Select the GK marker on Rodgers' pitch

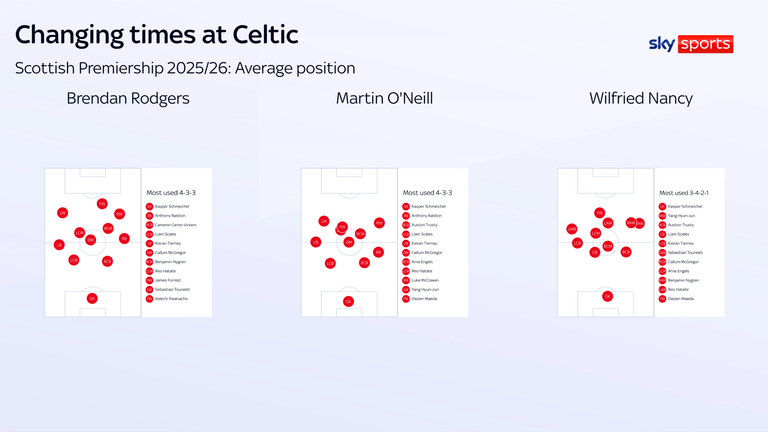(x=92, y=298)
